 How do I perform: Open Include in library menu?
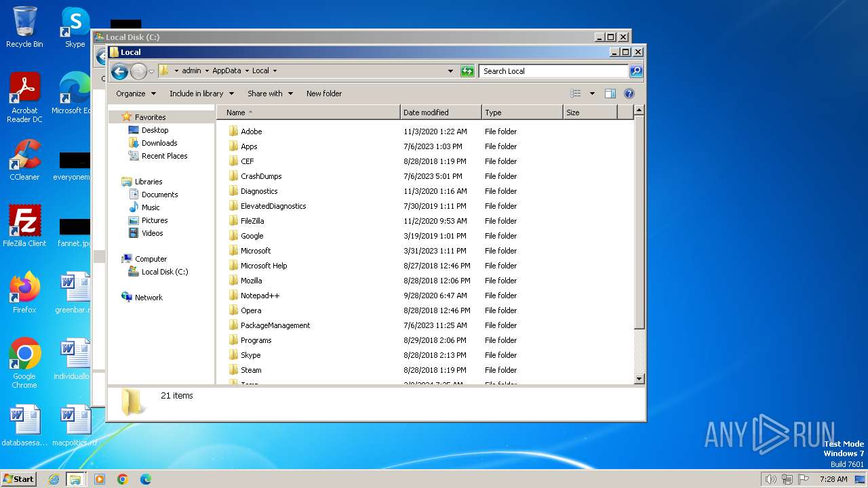201,94
